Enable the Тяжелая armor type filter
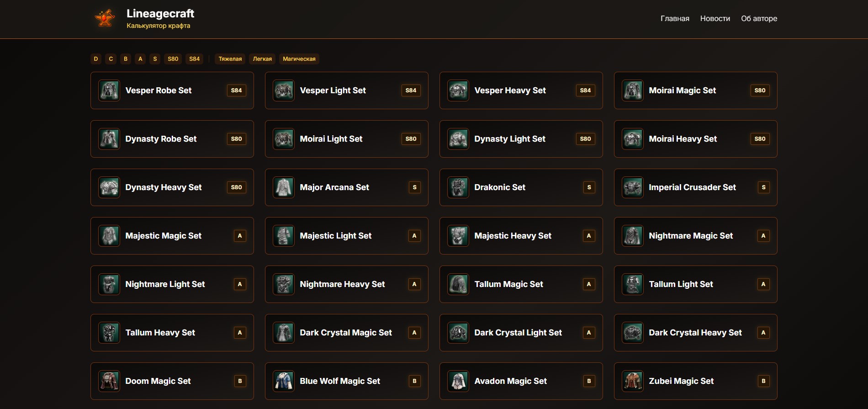Viewport: 868px width, 409px height. tap(230, 59)
